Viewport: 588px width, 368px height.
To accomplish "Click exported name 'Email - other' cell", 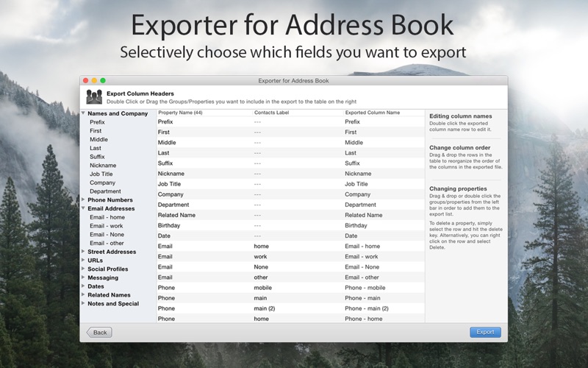I will [362, 277].
